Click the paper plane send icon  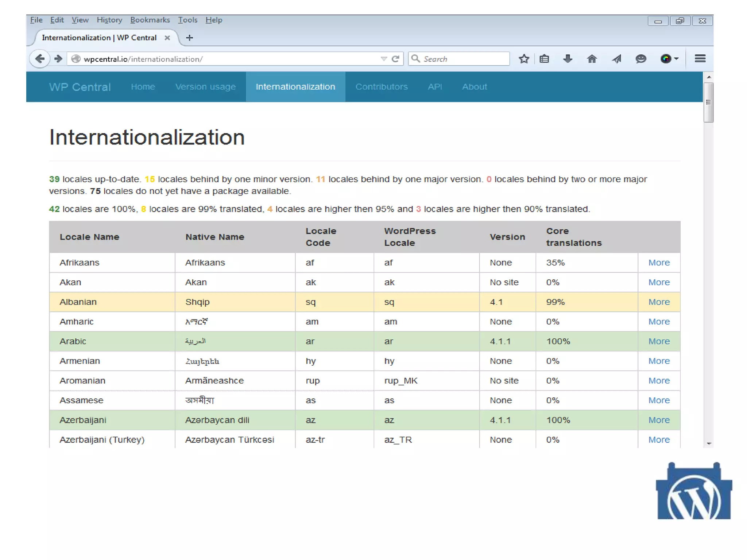click(x=616, y=59)
